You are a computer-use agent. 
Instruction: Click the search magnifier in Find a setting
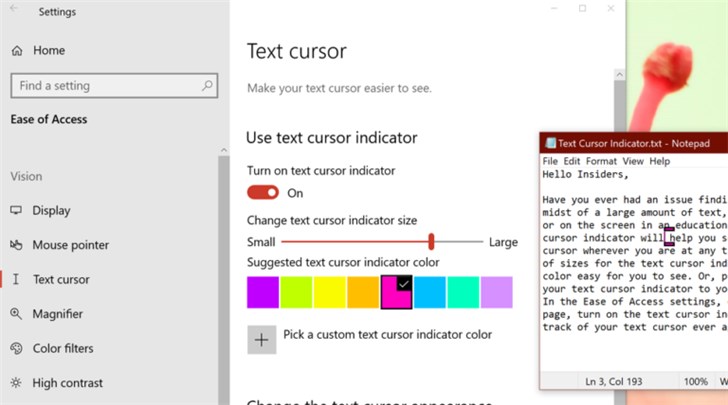pos(207,85)
